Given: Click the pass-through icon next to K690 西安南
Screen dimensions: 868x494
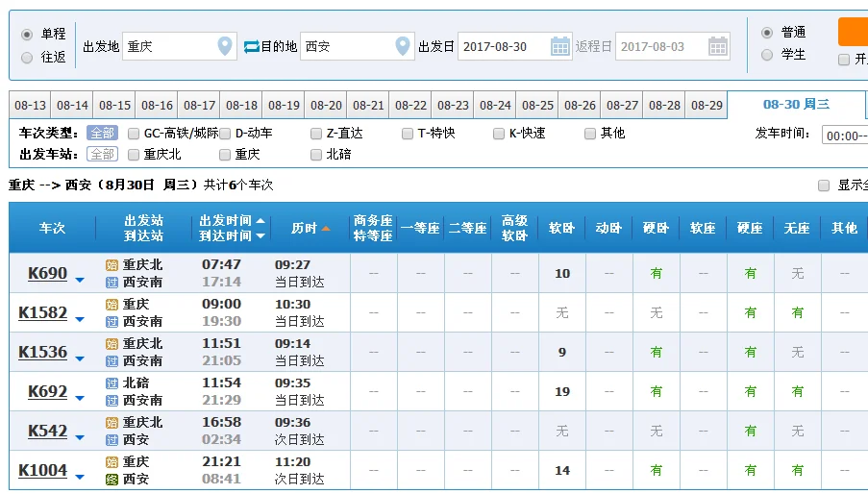Looking at the screenshot, I should point(112,283).
